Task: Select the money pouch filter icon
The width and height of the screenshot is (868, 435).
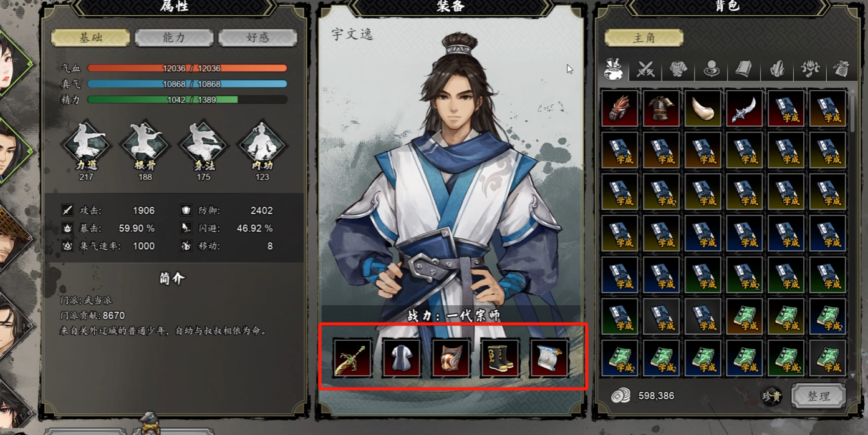Action: coord(842,69)
